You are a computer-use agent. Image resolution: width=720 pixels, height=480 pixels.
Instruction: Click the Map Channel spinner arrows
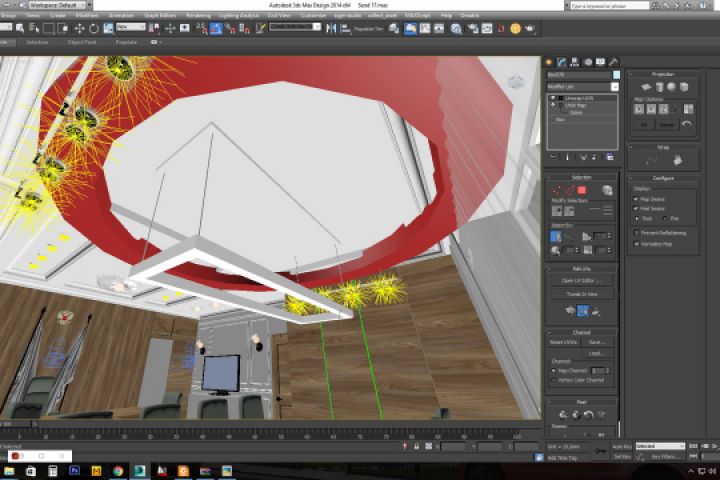click(608, 370)
